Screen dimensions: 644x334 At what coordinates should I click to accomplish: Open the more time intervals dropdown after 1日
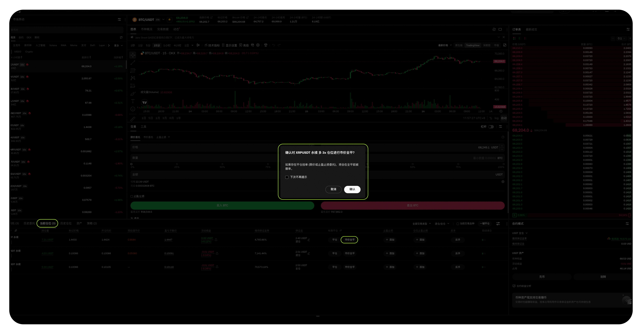[192, 45]
